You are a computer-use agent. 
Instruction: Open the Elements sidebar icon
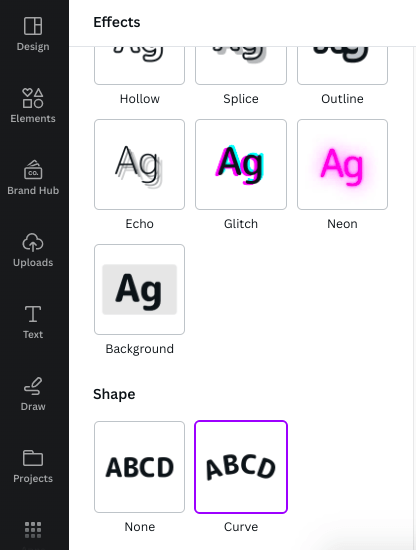[33, 98]
